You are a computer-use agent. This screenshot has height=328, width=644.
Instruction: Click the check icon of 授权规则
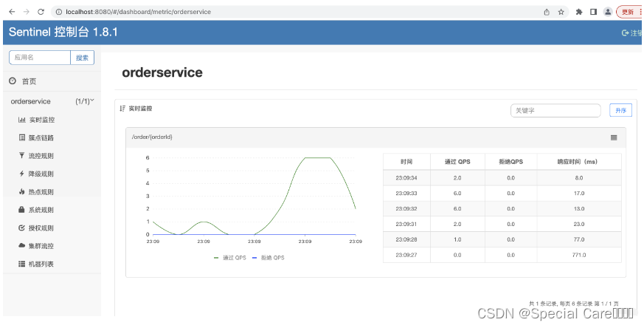pos(22,228)
